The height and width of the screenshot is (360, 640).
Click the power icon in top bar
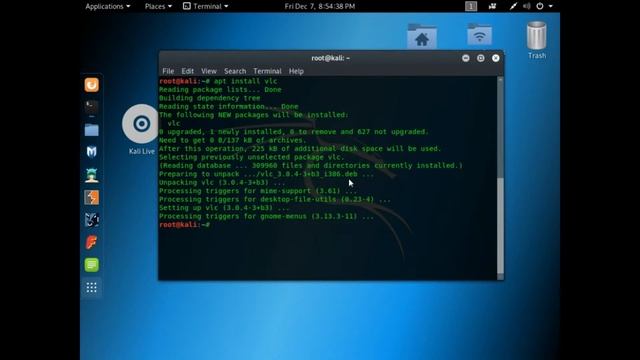[x=540, y=6]
